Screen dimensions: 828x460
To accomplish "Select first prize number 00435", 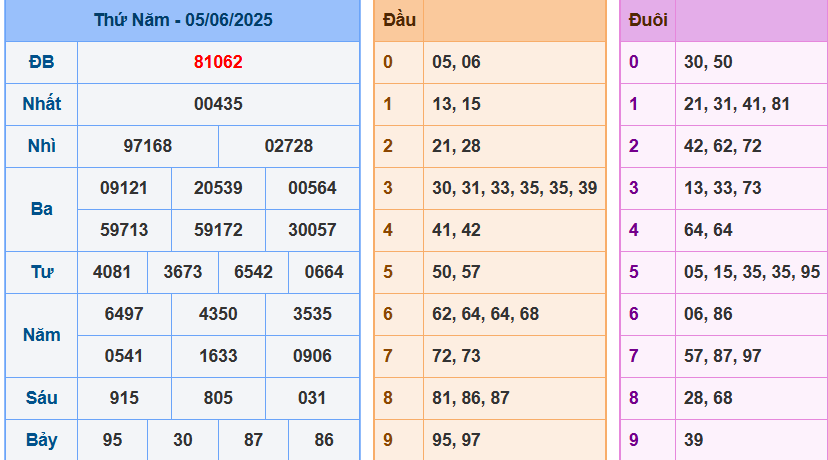I will point(218,104).
